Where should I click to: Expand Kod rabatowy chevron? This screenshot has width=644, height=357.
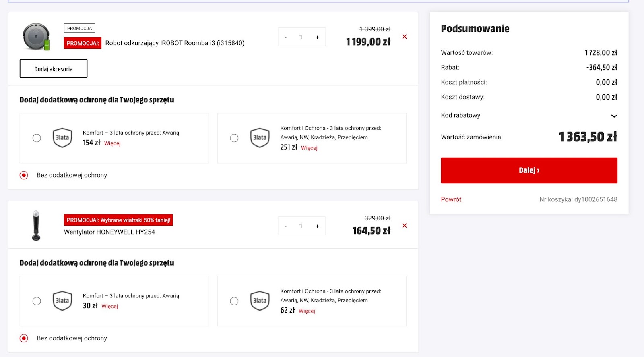(x=614, y=116)
